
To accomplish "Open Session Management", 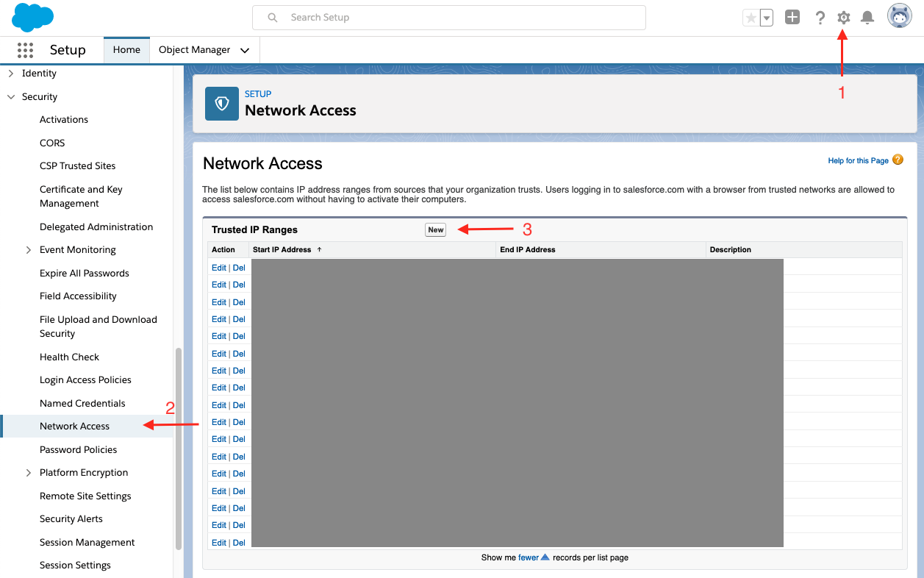I will [87, 543].
